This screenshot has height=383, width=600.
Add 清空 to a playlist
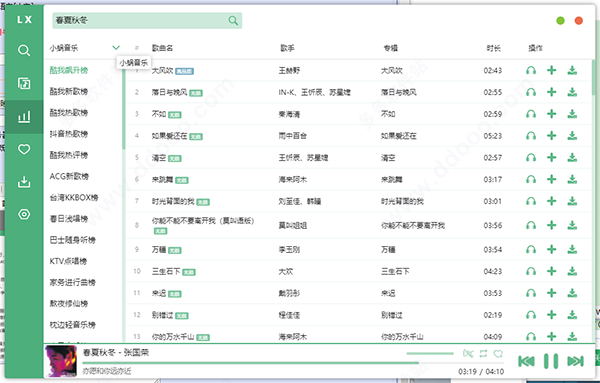pos(551,158)
